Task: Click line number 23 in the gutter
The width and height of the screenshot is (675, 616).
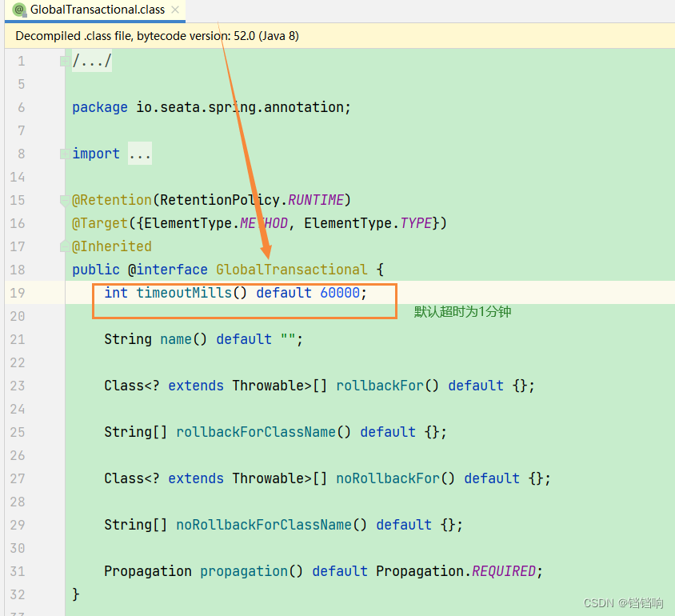Action: click(18, 386)
